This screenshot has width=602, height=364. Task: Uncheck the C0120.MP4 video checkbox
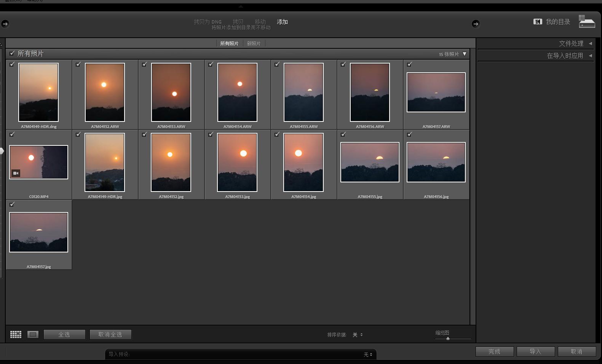coord(12,134)
